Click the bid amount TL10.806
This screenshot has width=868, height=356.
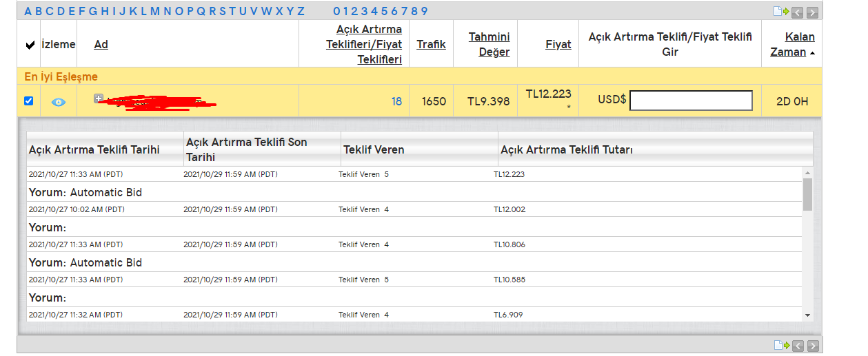(509, 244)
